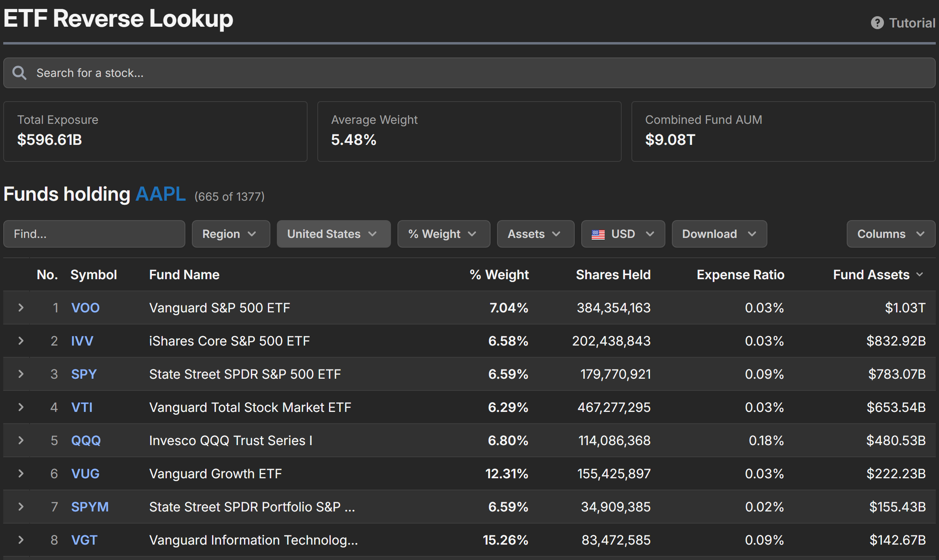
Task: Click Vanguard Growth ETF fund name
Action: (215, 474)
